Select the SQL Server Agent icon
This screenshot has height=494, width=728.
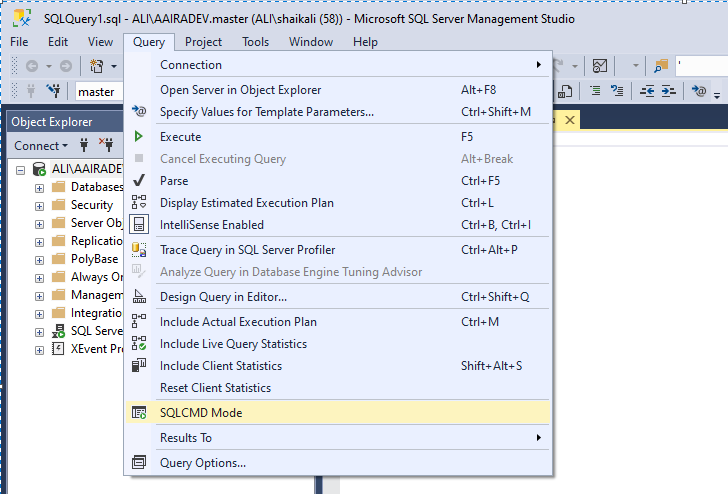pos(58,331)
